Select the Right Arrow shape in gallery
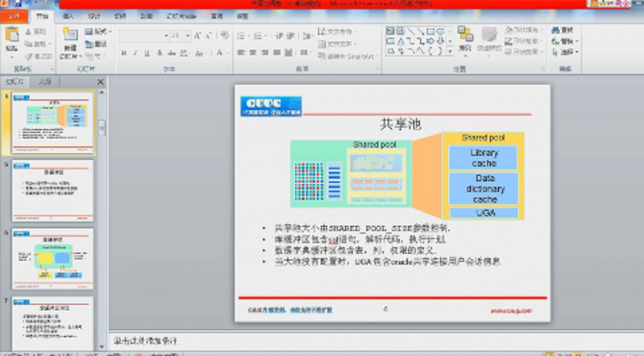This screenshot has height=356, width=644. [430, 41]
